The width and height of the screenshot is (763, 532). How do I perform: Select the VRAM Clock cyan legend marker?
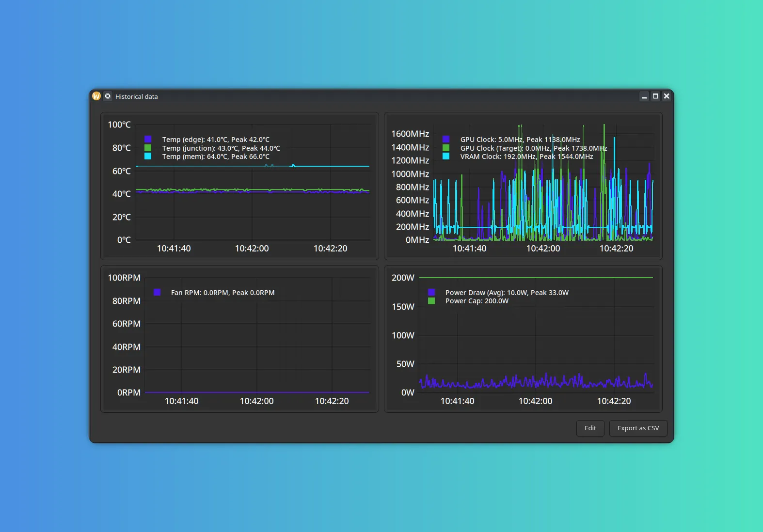point(446,156)
